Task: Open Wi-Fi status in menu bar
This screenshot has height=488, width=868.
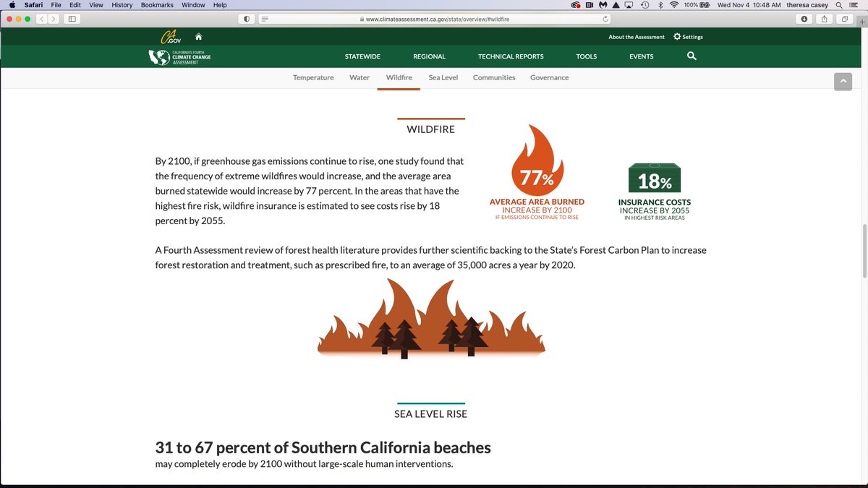Action: point(674,5)
